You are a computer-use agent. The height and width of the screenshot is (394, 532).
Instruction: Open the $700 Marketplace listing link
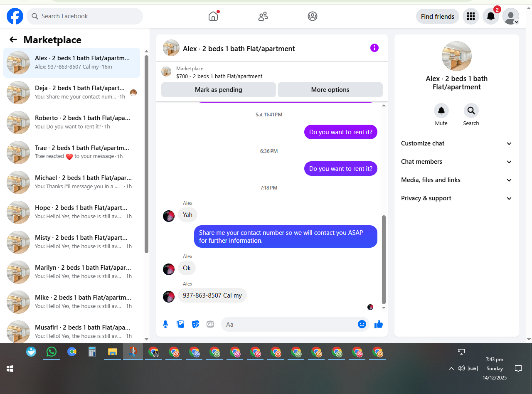pyautogui.click(x=219, y=76)
